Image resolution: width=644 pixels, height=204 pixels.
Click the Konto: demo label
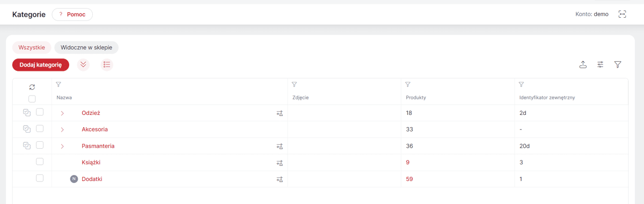(x=592, y=14)
